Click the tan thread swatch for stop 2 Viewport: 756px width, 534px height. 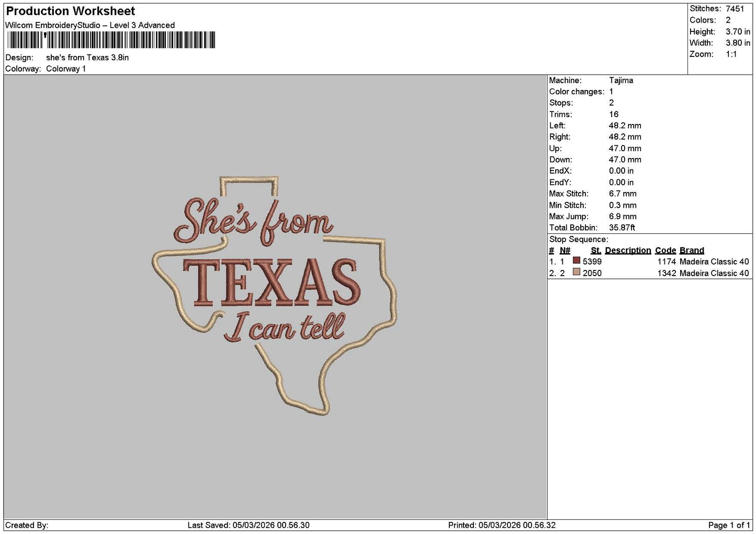577,272
